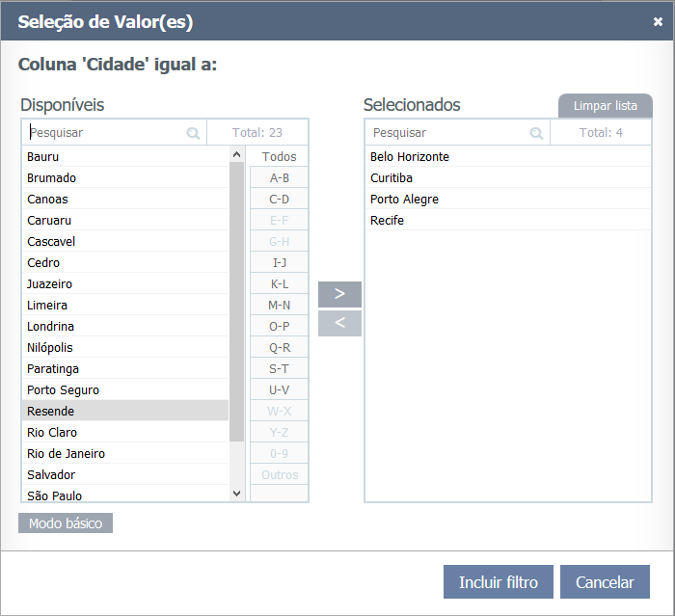The image size is (675, 616).
Task: Click the magnifier icon in Selecionados search
Action: coord(536,133)
